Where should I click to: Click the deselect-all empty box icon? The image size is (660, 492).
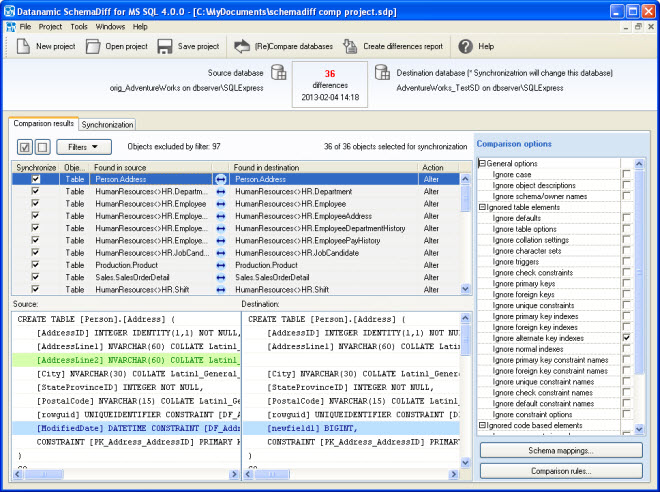(x=43, y=147)
